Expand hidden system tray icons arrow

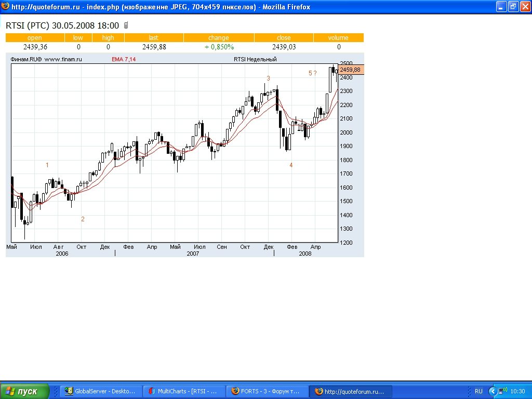point(492,391)
